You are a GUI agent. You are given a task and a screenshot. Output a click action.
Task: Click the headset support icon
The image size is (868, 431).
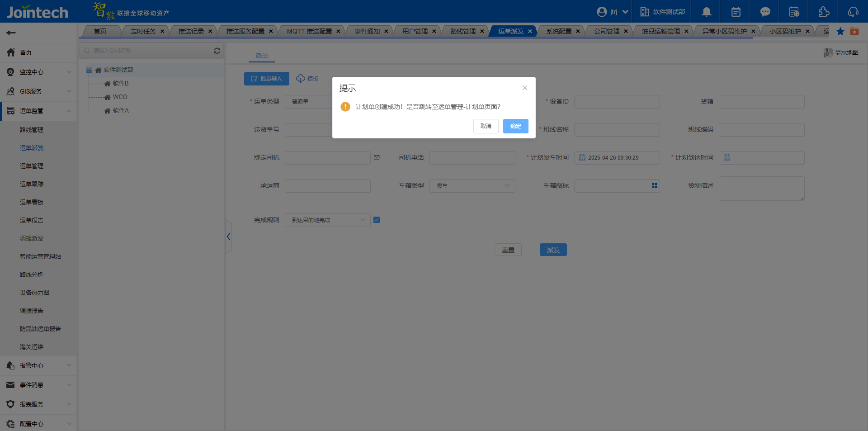tap(853, 12)
